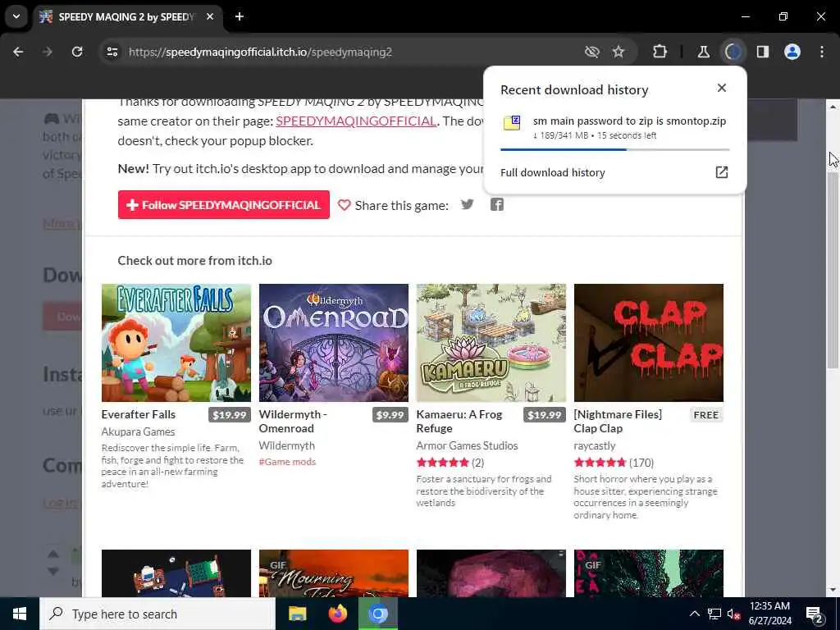Open the profile avatar menu
Image resolution: width=840 pixels, height=630 pixels.
[x=792, y=52]
